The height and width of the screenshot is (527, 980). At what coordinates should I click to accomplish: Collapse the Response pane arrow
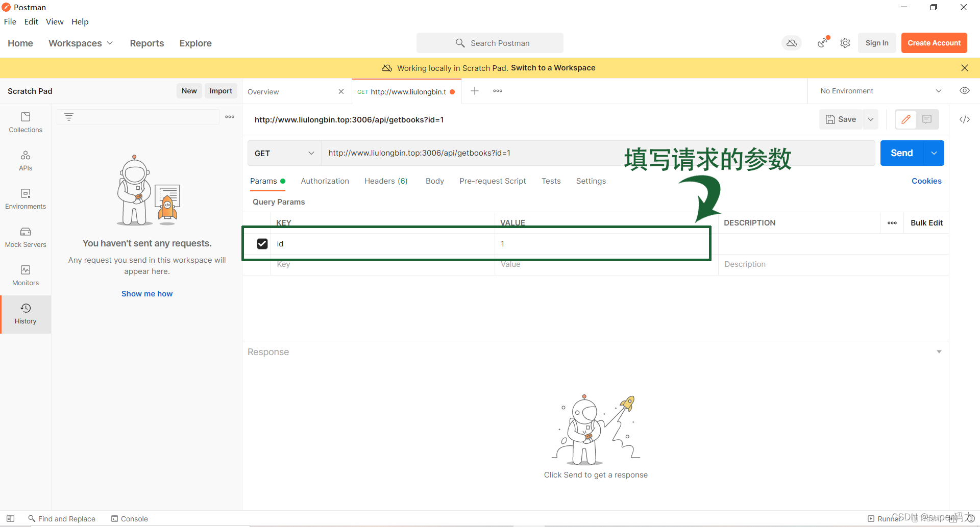(x=939, y=352)
